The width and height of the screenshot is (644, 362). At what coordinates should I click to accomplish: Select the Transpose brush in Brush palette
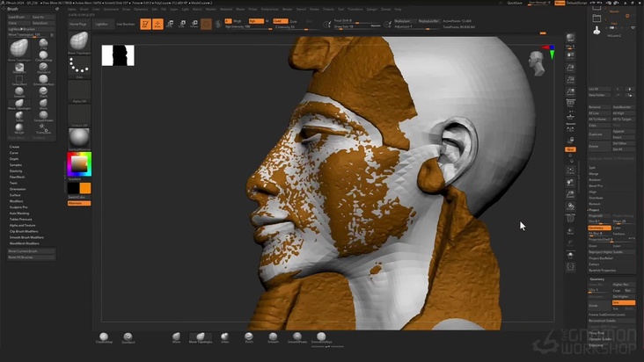(x=43, y=128)
